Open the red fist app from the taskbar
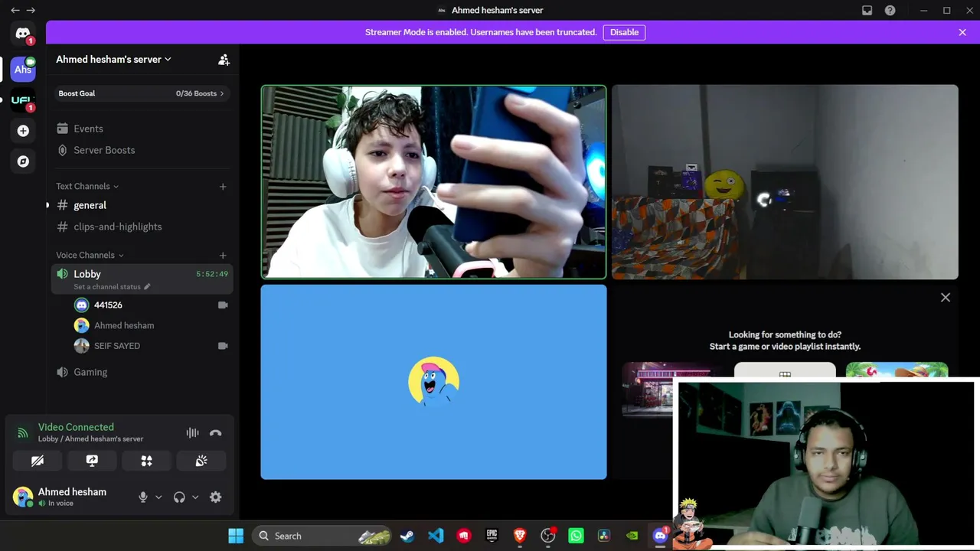This screenshot has height=551, width=980. click(x=463, y=536)
